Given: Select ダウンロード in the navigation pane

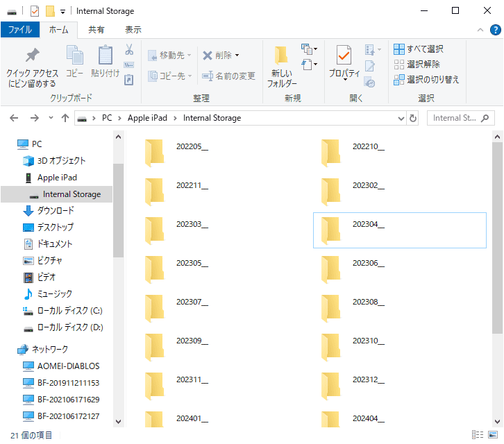Looking at the screenshot, I should click(x=56, y=211).
